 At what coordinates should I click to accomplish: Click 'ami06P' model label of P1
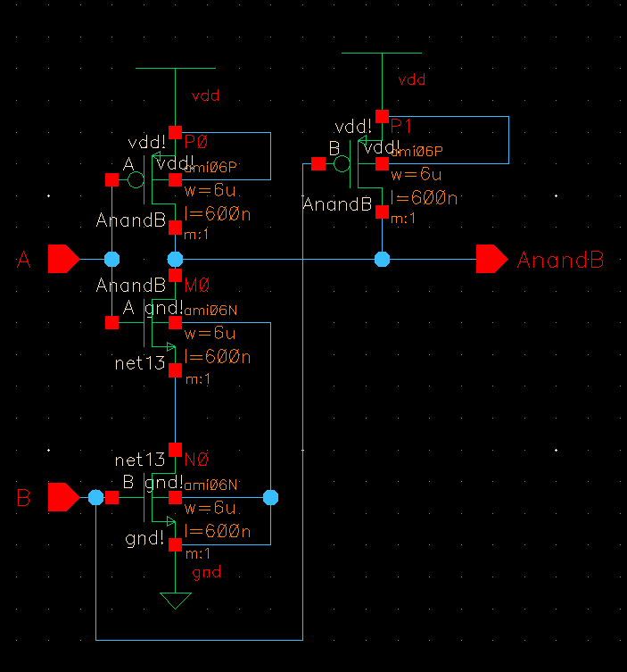click(x=417, y=152)
